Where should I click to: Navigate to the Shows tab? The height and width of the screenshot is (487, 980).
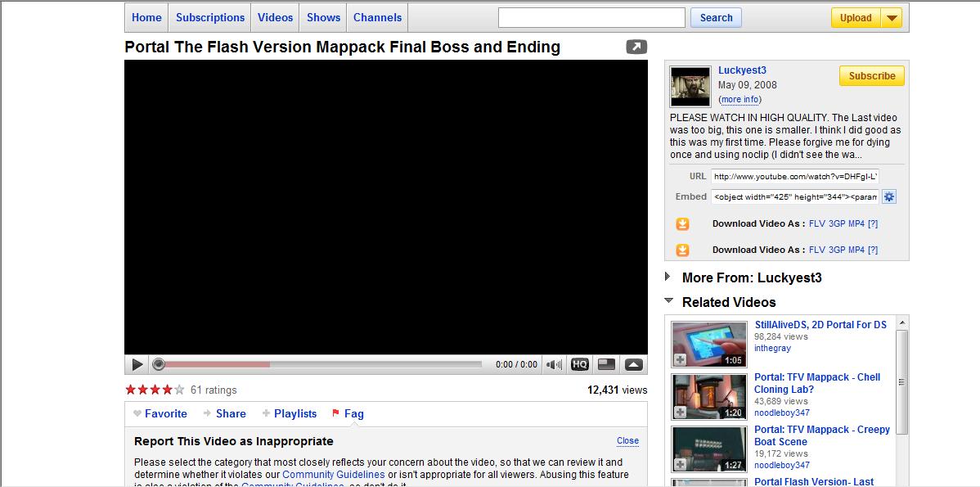click(323, 17)
